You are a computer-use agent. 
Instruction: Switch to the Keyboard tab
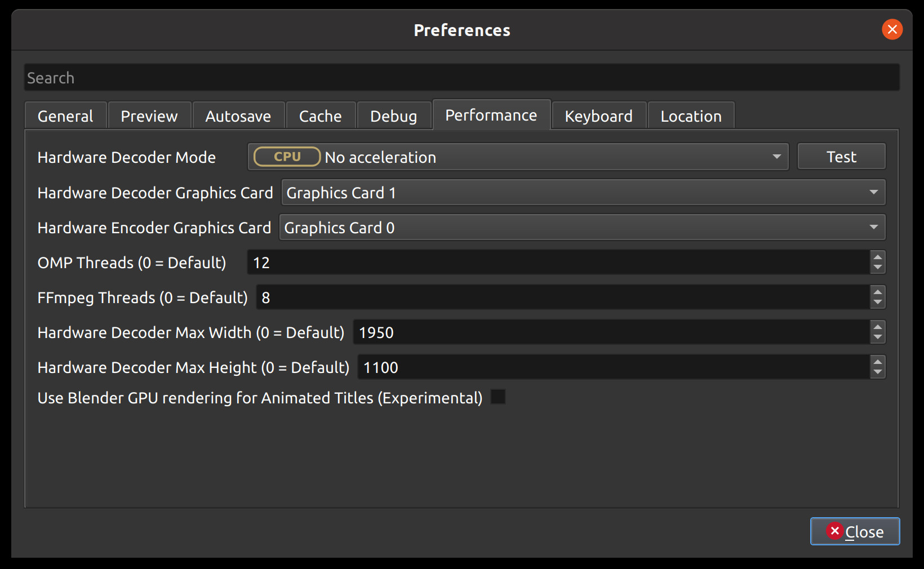click(598, 115)
